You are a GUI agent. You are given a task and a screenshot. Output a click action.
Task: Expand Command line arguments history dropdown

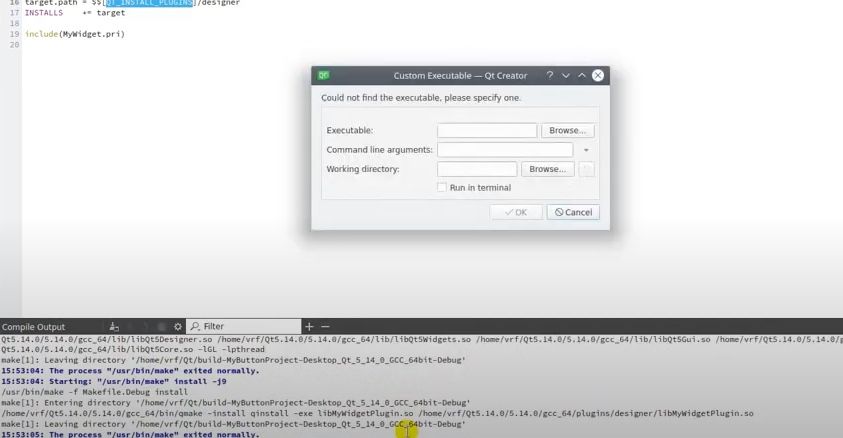pos(587,150)
